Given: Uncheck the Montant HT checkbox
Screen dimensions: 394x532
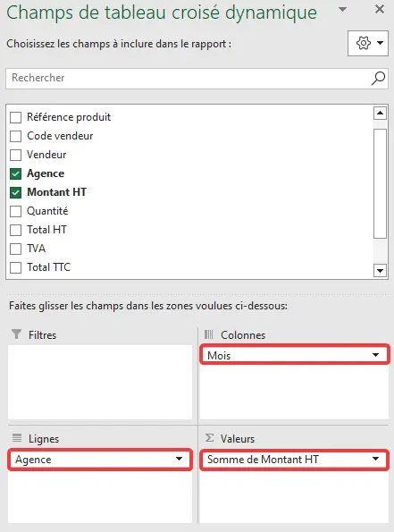Looking at the screenshot, I should (15, 192).
